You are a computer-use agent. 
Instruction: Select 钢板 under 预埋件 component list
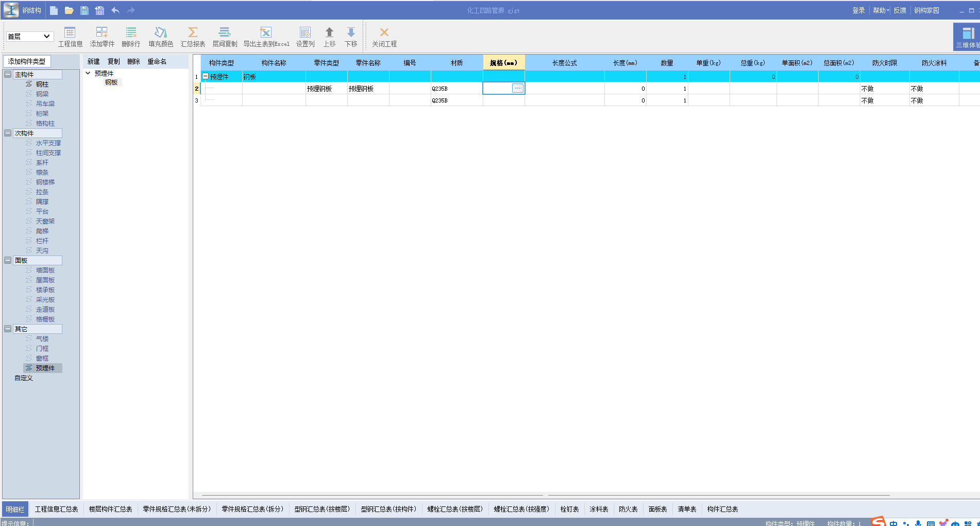coord(111,82)
